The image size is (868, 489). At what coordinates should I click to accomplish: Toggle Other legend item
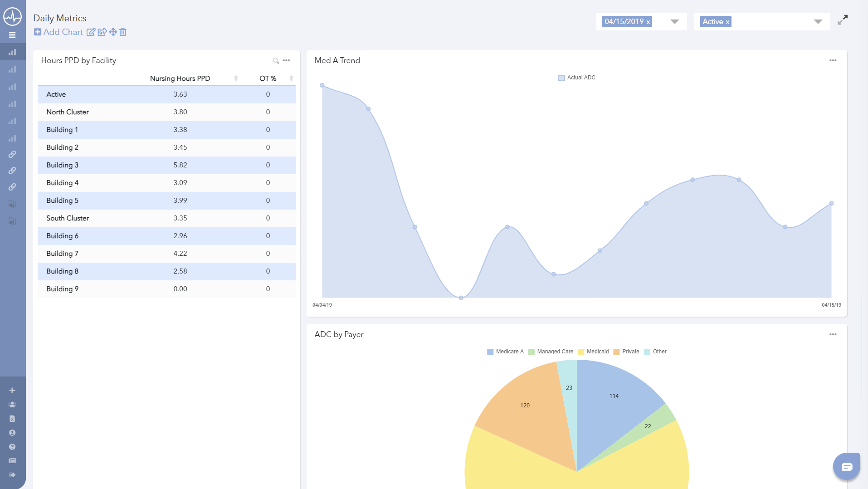pos(655,352)
